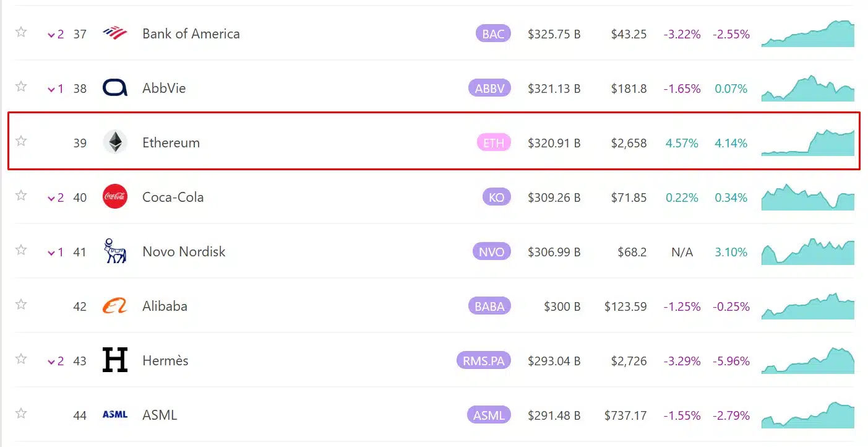
Task: Open the Alibaba company name link
Action: [165, 306]
